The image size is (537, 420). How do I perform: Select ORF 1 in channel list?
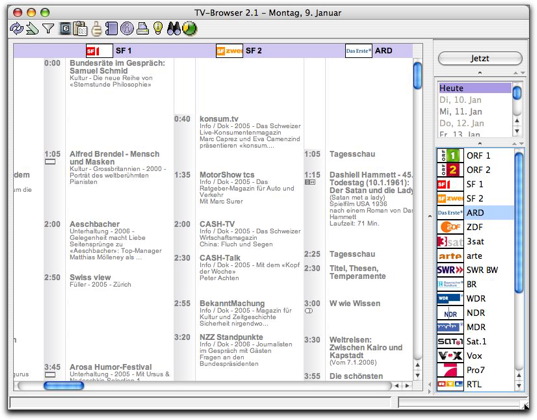click(475, 156)
